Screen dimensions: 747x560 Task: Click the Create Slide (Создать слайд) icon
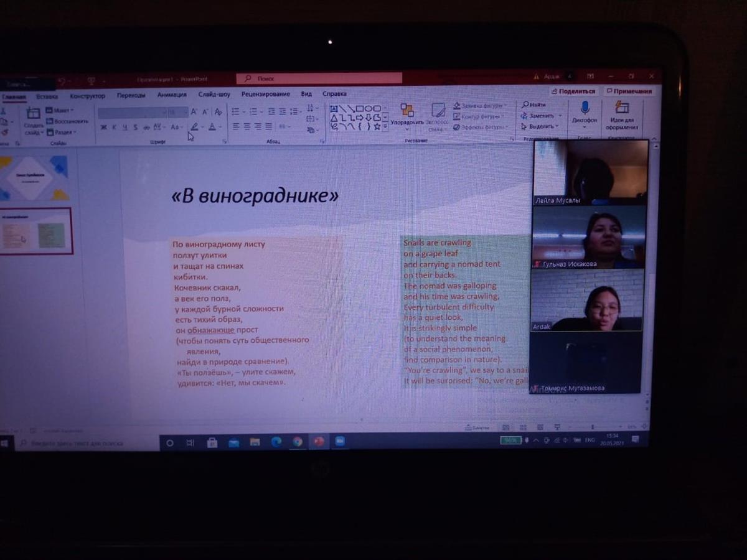click(x=34, y=114)
